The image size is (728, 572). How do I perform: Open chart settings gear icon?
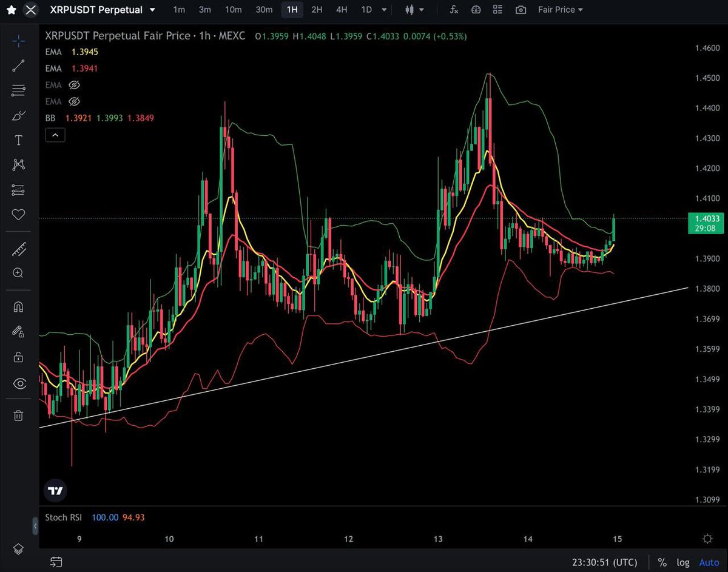pyautogui.click(x=707, y=539)
